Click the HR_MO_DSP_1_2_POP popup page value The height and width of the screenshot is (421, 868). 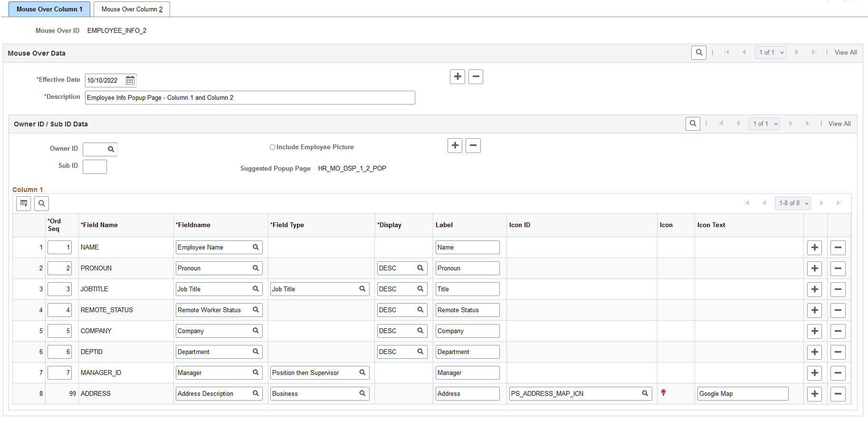tap(352, 169)
